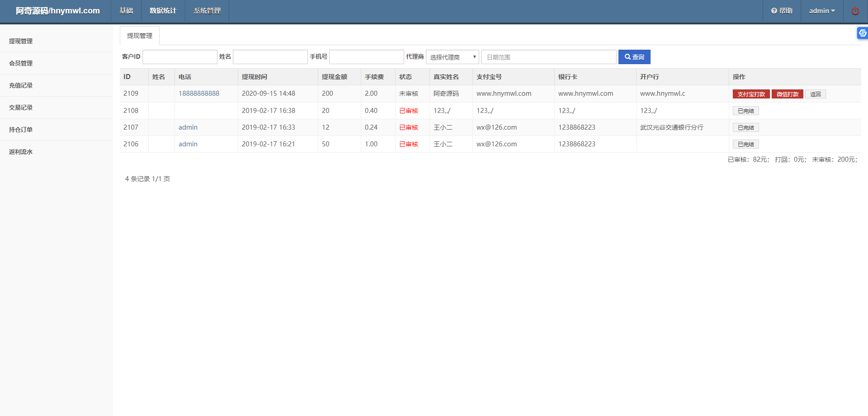Switch to the 数据统计 menu

click(163, 10)
